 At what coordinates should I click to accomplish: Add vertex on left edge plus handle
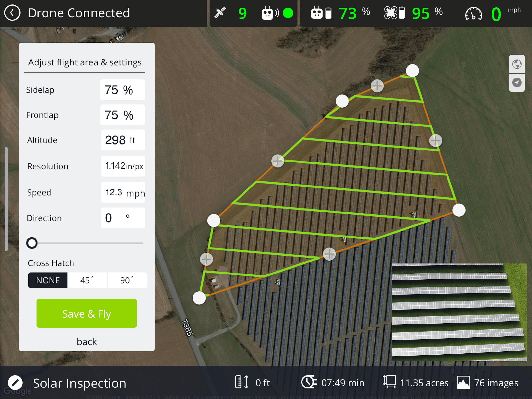(x=206, y=259)
